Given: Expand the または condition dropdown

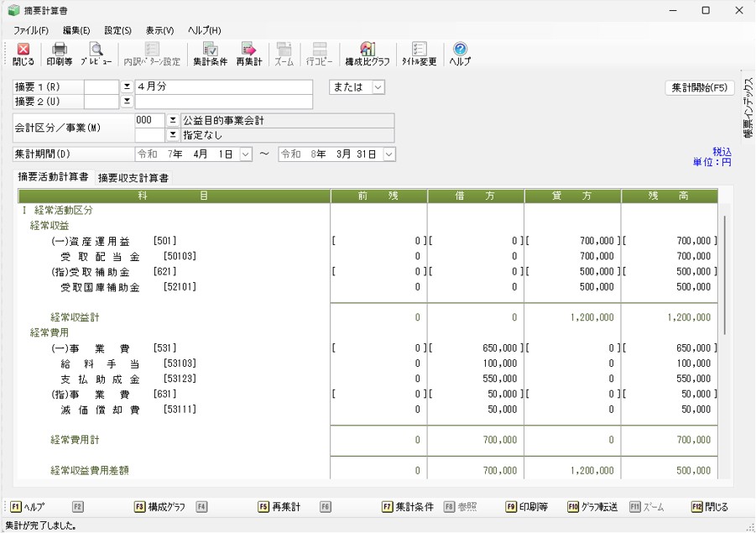Looking at the screenshot, I should pos(378,87).
